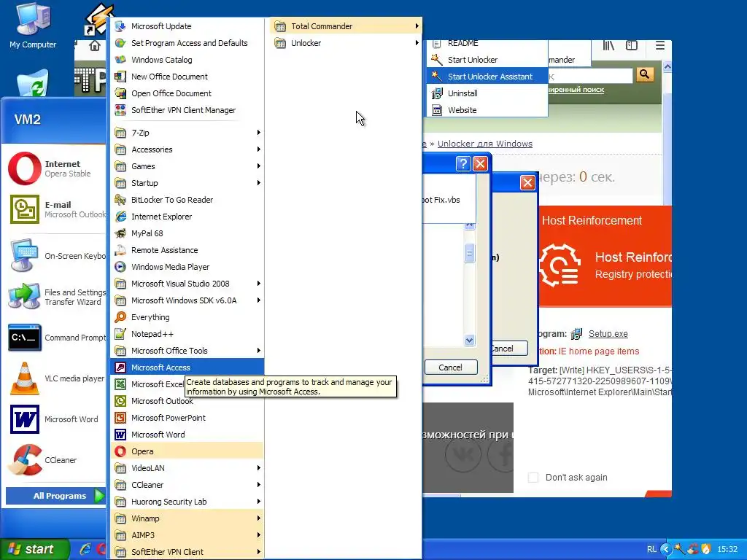Click the Setup.exe program link

tap(608, 334)
